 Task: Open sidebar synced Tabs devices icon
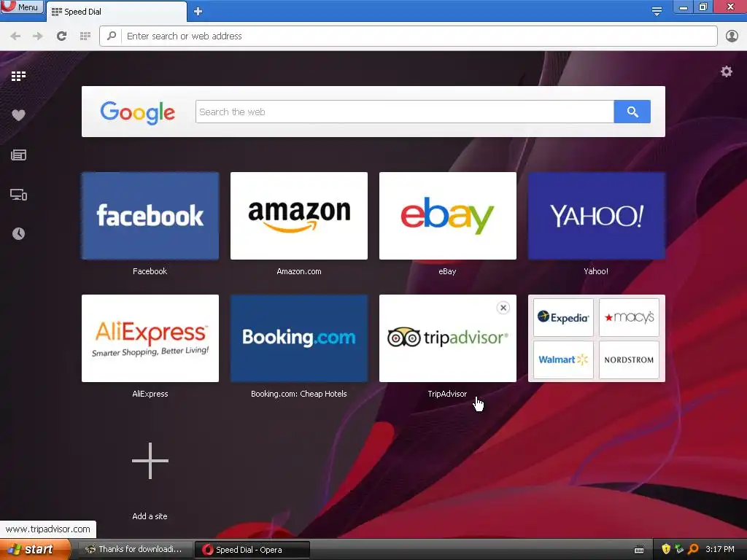click(x=18, y=194)
